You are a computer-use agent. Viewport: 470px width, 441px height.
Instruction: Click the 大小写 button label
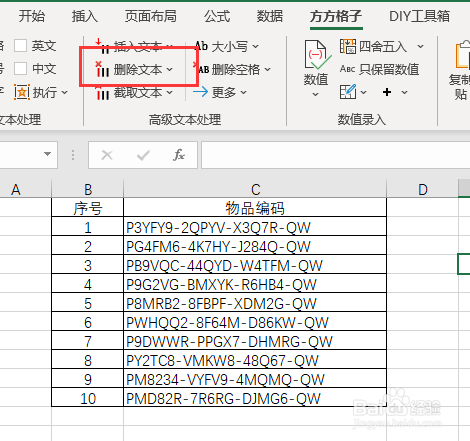pyautogui.click(x=230, y=46)
